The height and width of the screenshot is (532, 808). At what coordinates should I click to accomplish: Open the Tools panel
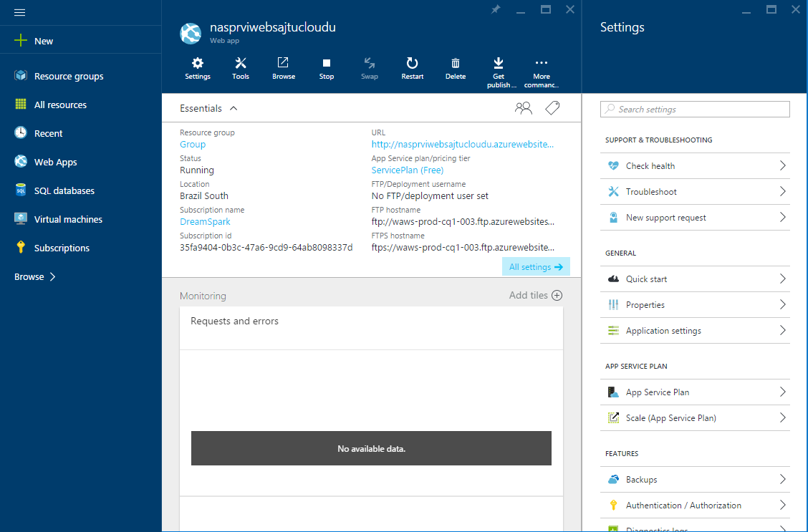pyautogui.click(x=240, y=69)
